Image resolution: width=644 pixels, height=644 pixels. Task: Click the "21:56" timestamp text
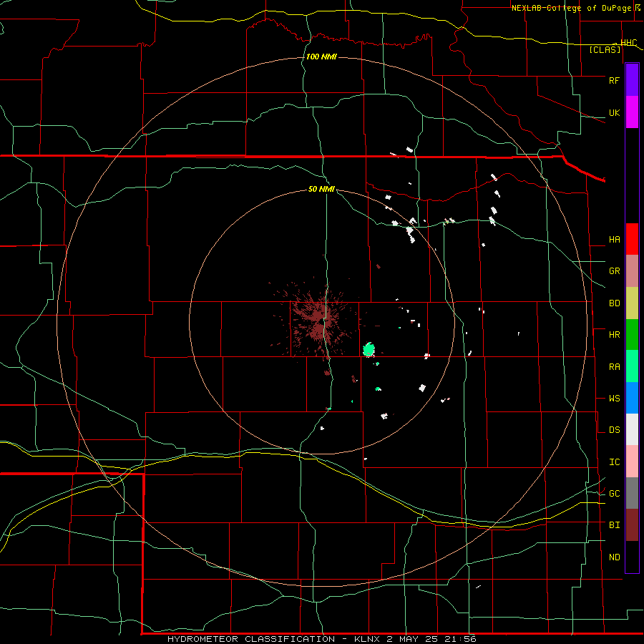point(459,639)
